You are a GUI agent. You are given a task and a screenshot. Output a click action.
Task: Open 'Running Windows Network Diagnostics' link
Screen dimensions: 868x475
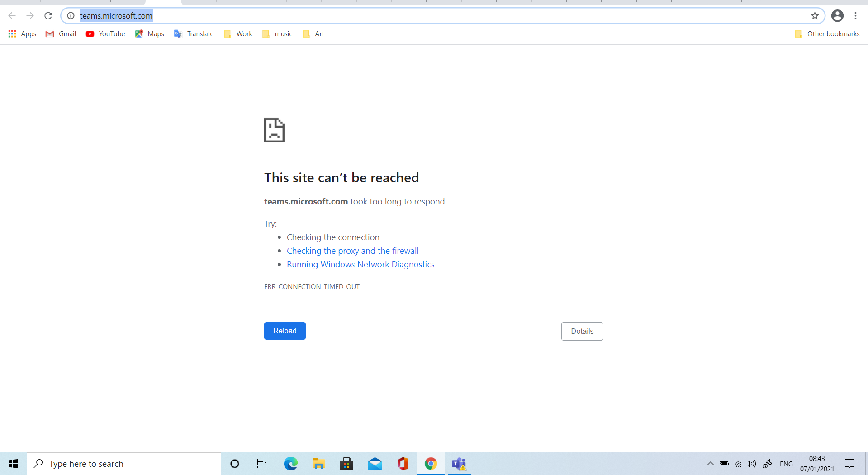coord(360,265)
